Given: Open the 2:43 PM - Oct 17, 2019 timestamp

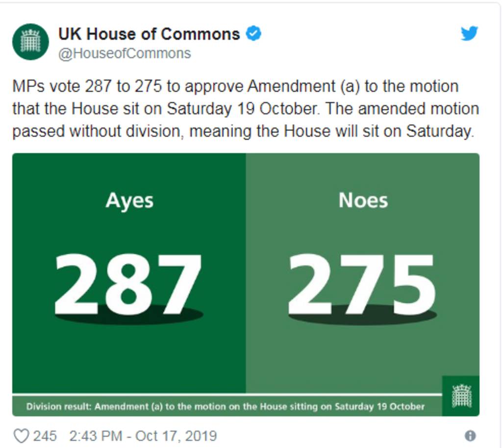Looking at the screenshot, I should point(143,436).
